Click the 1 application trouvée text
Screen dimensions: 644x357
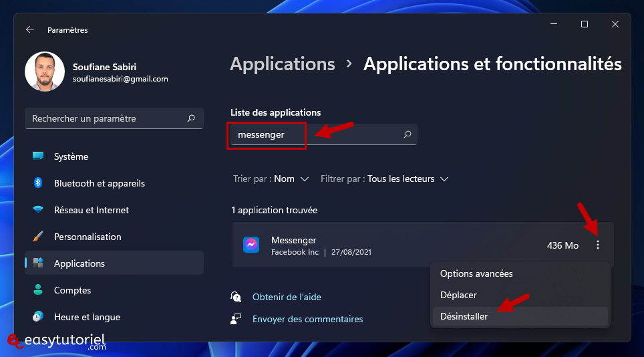pyautogui.click(x=275, y=210)
